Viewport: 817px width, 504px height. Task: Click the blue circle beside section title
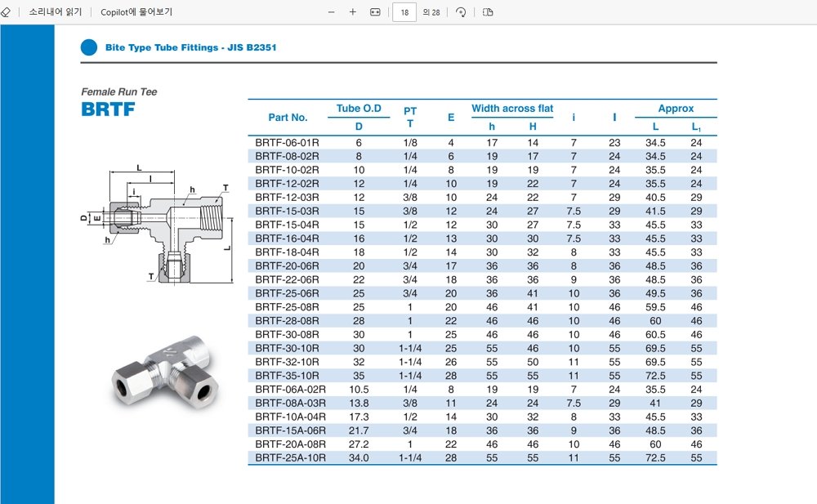(88, 47)
